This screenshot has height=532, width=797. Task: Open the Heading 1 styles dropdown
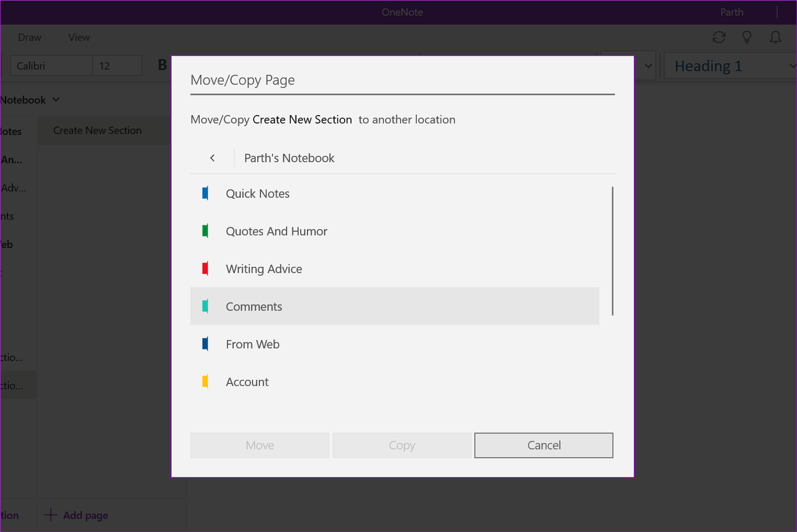pos(731,66)
